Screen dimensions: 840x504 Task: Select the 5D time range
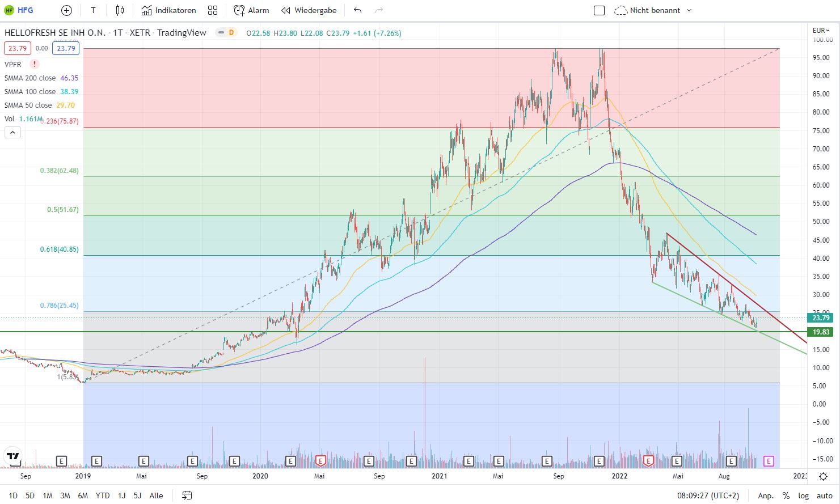[30, 495]
